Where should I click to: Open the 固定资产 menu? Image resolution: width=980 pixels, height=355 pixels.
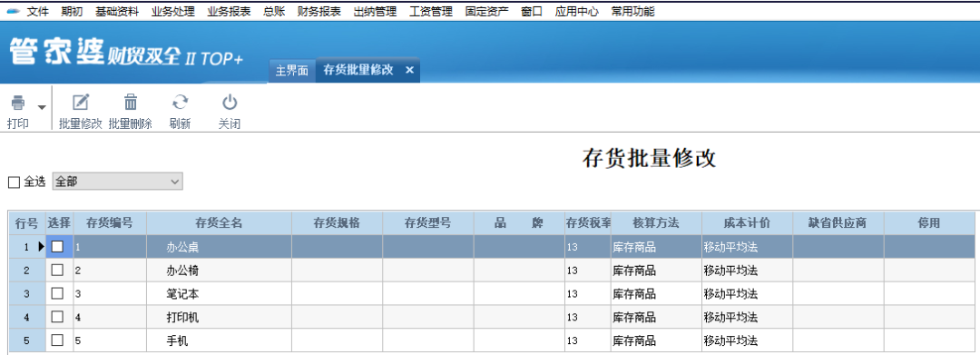pos(487,11)
